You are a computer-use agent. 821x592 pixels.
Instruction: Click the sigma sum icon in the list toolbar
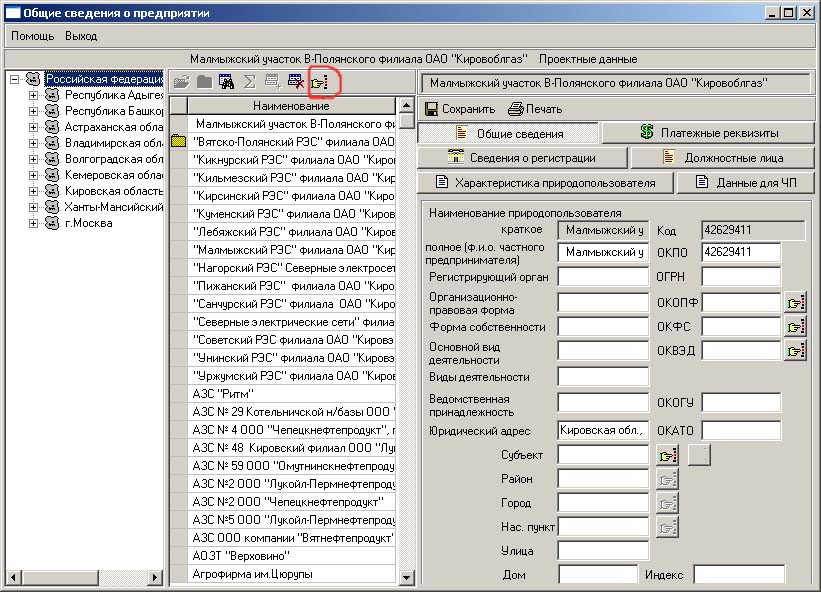coord(250,82)
